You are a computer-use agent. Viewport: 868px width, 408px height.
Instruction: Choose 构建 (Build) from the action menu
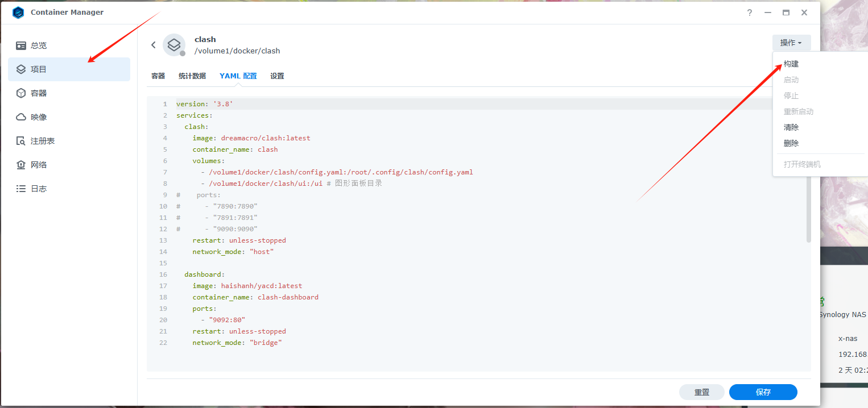click(791, 64)
